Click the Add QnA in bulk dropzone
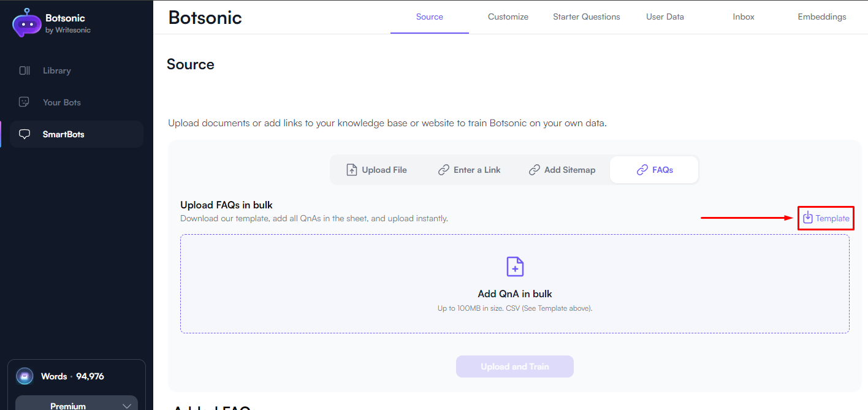 point(515,284)
